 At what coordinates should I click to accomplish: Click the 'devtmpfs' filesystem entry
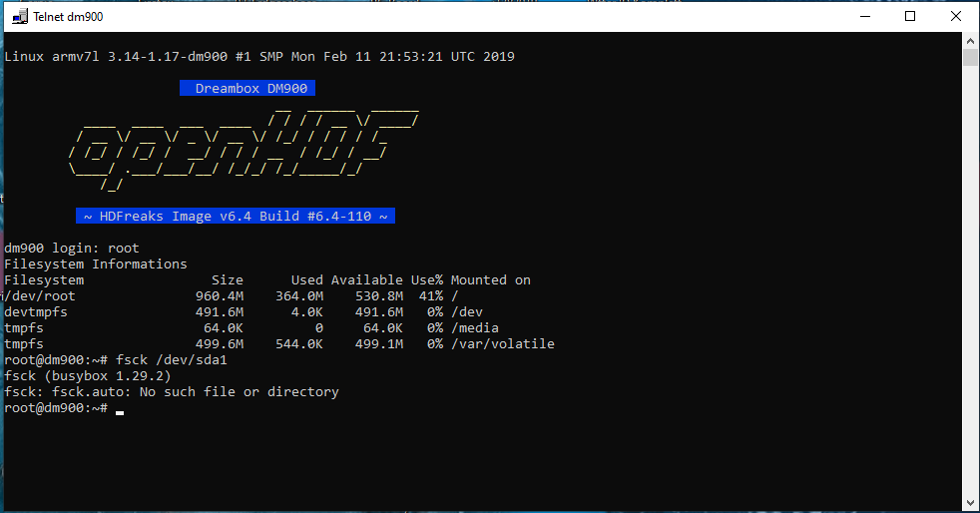[36, 312]
